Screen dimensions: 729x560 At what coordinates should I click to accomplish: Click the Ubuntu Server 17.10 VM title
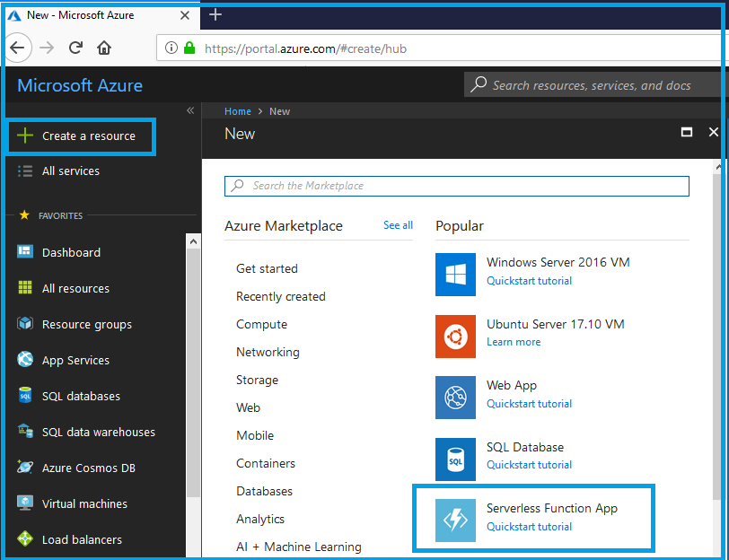(555, 324)
